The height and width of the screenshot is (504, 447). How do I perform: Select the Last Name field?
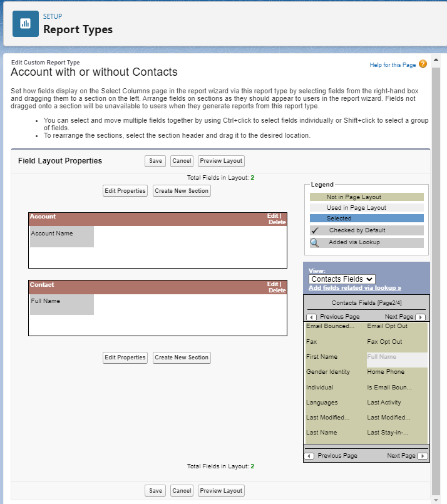pyautogui.click(x=336, y=436)
